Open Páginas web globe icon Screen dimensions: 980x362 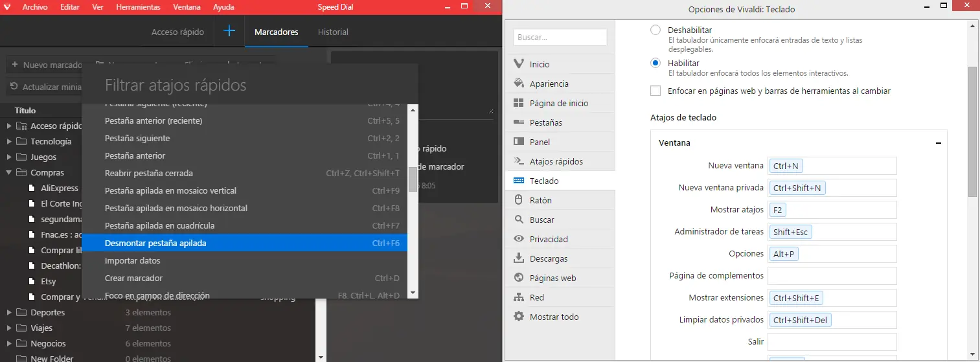point(518,278)
